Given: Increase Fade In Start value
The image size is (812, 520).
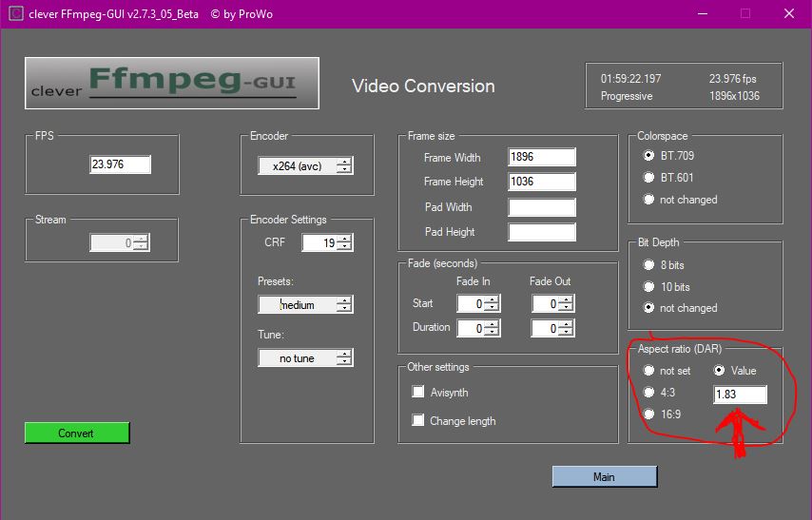Looking at the screenshot, I should [492, 299].
